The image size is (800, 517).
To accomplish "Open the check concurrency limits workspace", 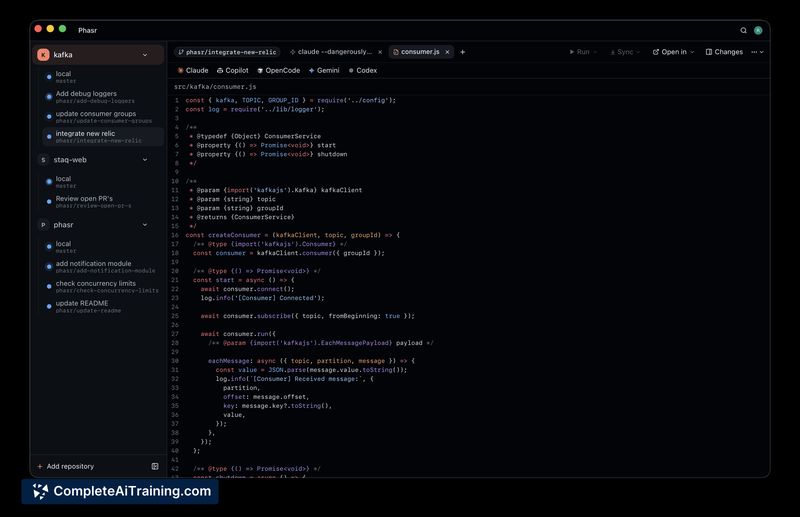I will point(102,287).
